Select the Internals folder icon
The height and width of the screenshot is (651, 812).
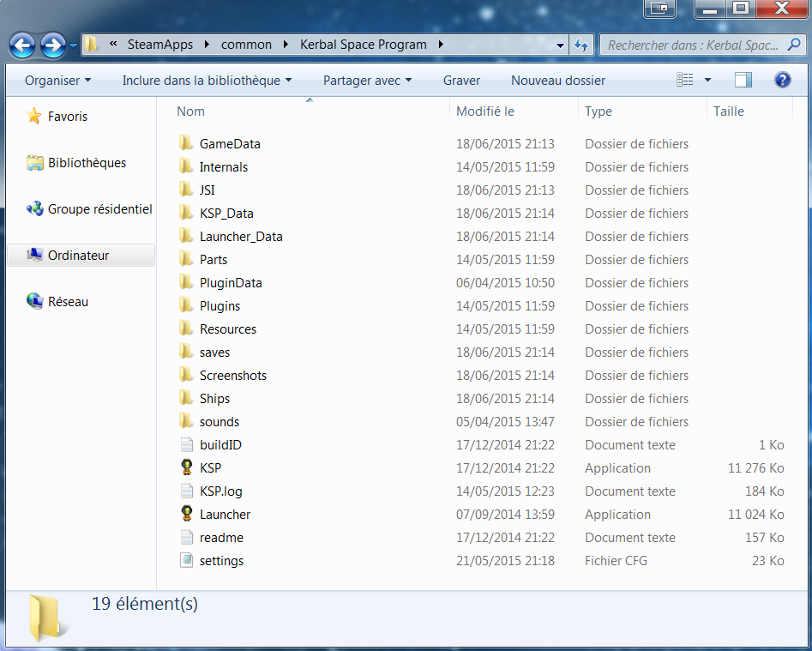coord(186,166)
